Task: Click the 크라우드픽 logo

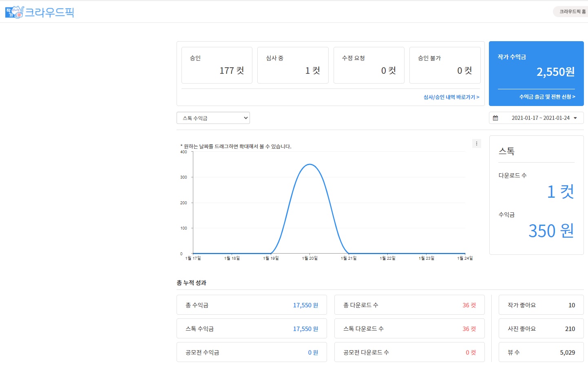Action: pos(40,12)
